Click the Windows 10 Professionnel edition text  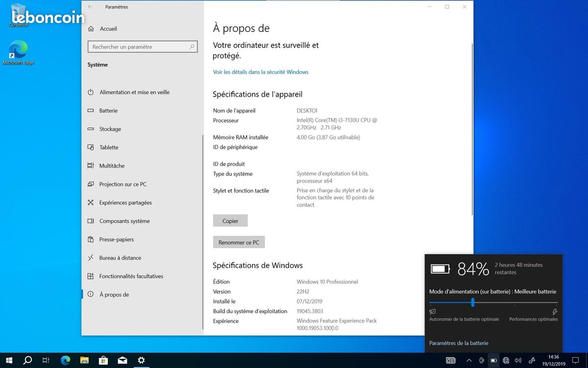(327, 282)
